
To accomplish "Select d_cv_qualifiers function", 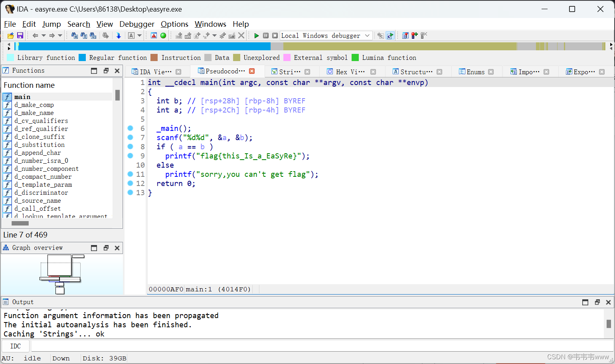I will 57,121.
